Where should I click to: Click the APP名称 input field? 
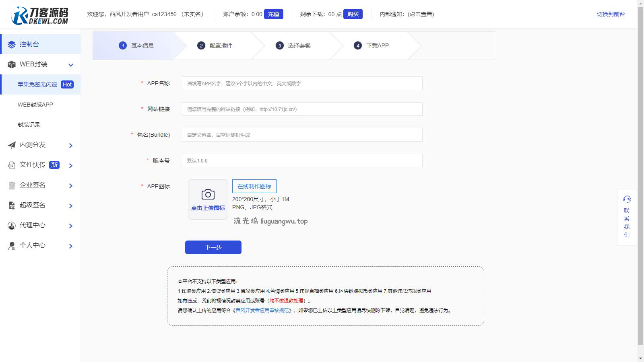pos(302,83)
